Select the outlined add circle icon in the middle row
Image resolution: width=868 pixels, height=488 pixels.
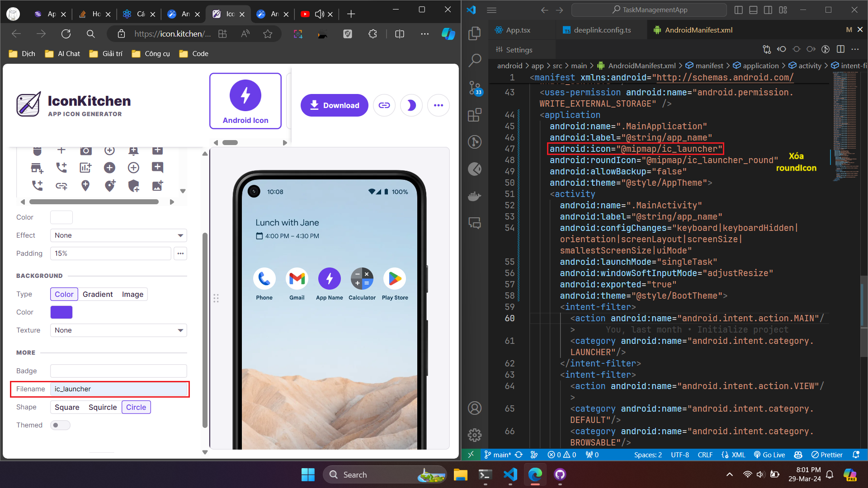point(133,168)
